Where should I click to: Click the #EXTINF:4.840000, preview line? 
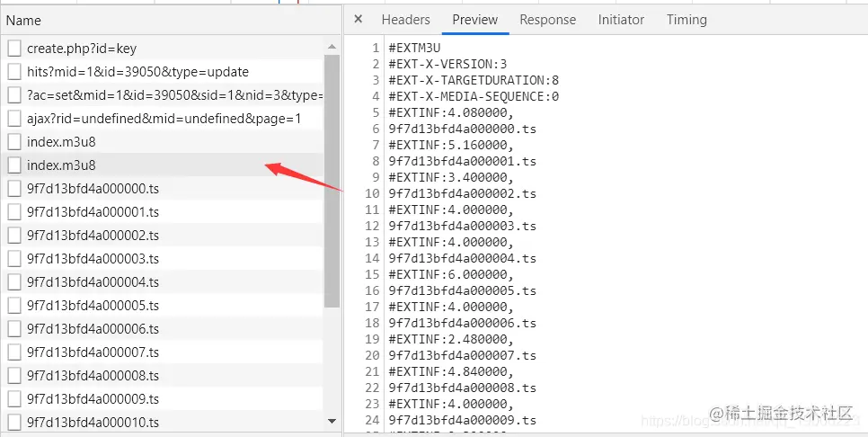[x=451, y=371]
